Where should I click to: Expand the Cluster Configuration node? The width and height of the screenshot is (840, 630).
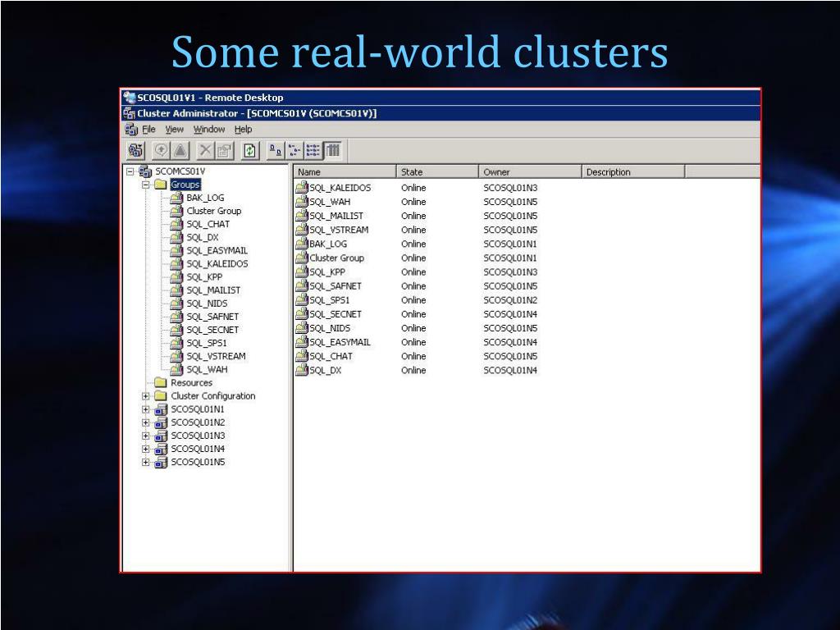click(x=146, y=396)
